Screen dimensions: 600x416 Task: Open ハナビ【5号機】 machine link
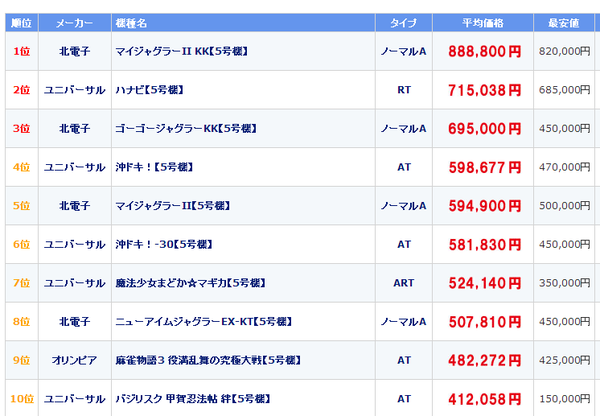150,90
